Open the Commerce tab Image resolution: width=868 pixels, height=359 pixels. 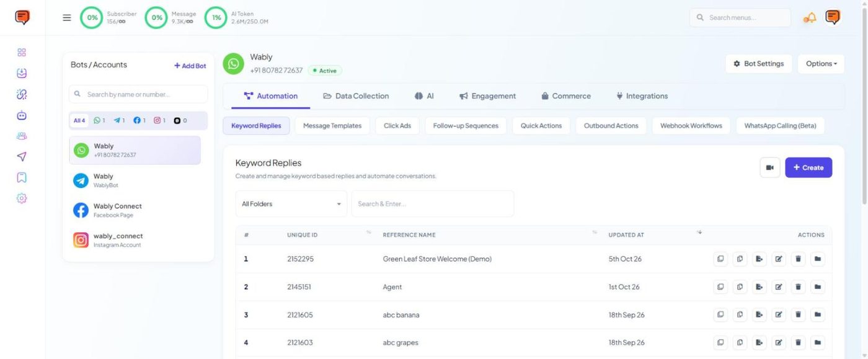point(565,96)
